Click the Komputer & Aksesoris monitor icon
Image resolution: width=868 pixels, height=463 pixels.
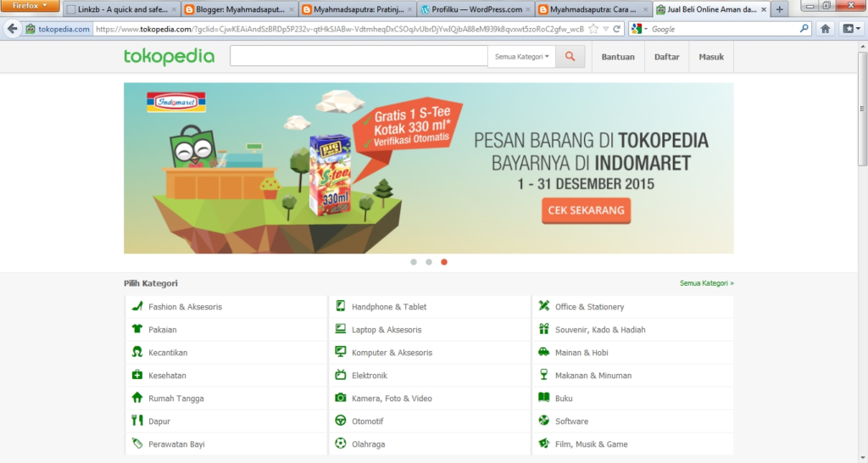[x=341, y=352]
